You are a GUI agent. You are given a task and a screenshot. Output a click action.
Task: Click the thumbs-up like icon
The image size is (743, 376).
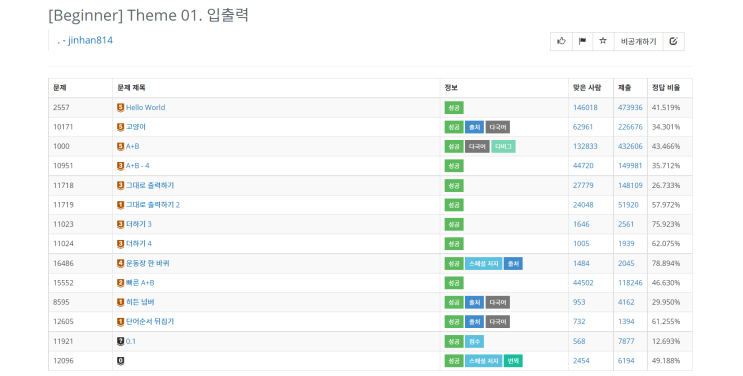point(562,41)
